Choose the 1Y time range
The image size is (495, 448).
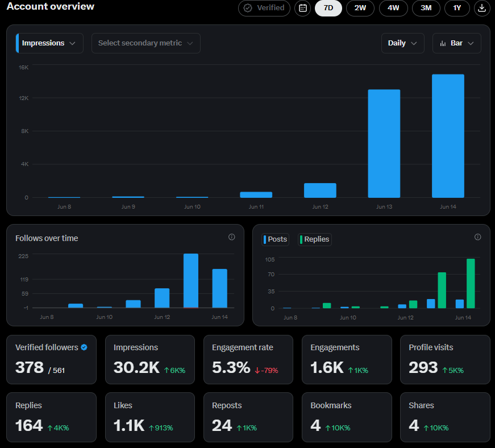click(457, 8)
